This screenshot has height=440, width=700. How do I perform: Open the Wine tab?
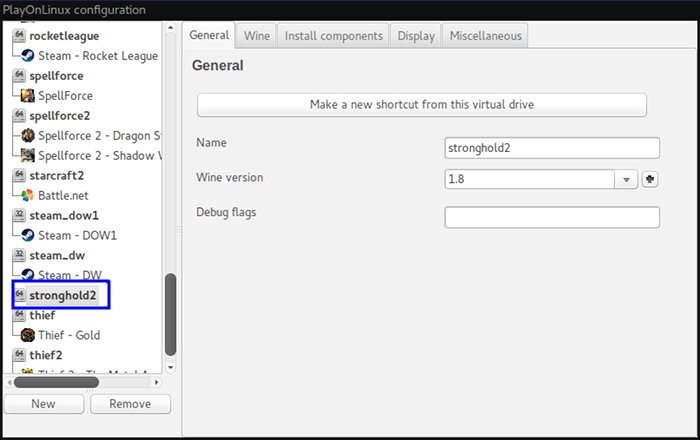257,36
